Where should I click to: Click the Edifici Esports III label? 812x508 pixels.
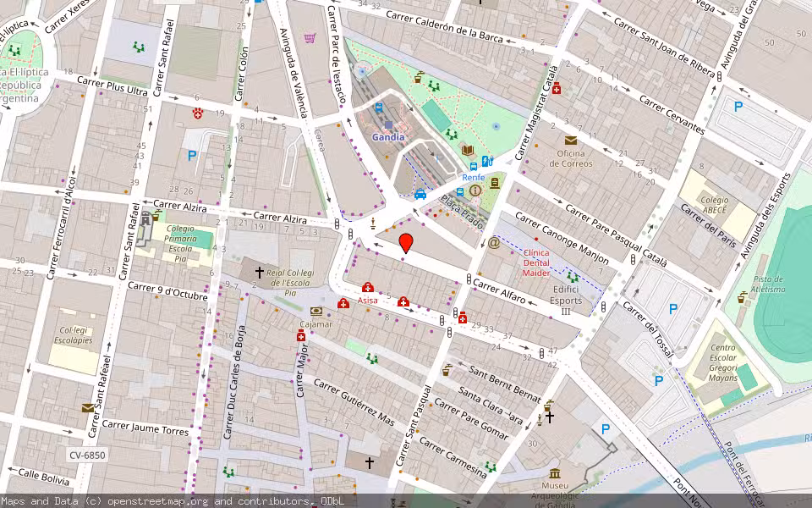[x=566, y=300]
